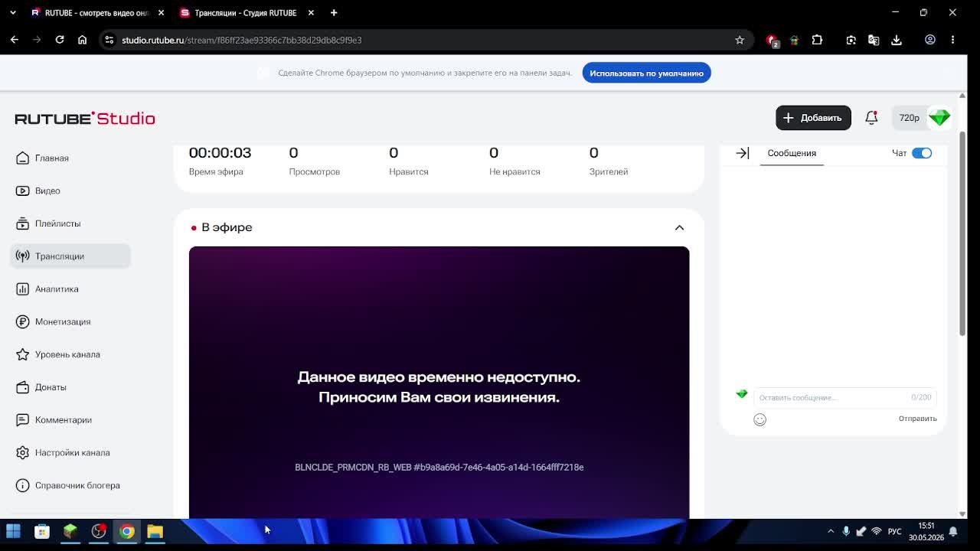Click the browser home icon
Screen dimensions: 980x551
pos(82,40)
